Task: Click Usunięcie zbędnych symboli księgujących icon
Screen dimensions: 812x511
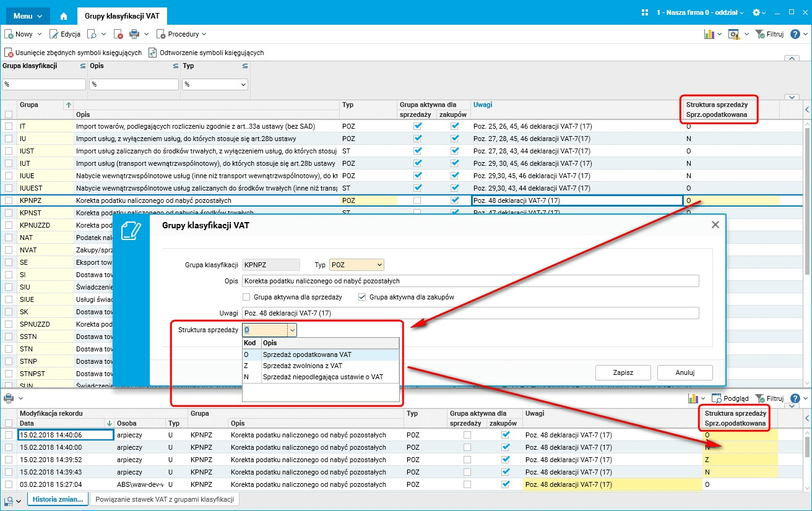Action: (9, 53)
